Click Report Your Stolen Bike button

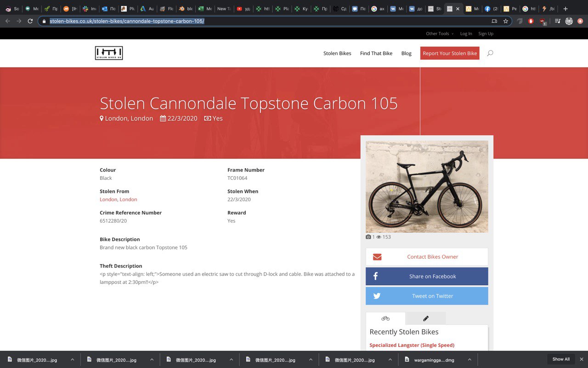click(x=450, y=53)
